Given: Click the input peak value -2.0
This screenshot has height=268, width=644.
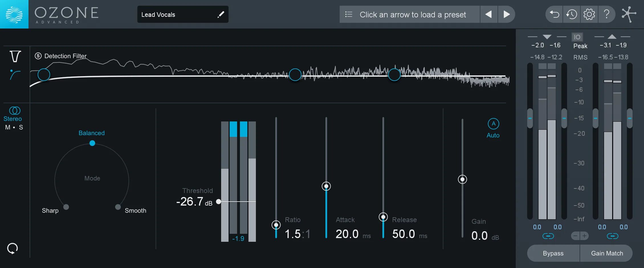Looking at the screenshot, I should click(537, 45).
